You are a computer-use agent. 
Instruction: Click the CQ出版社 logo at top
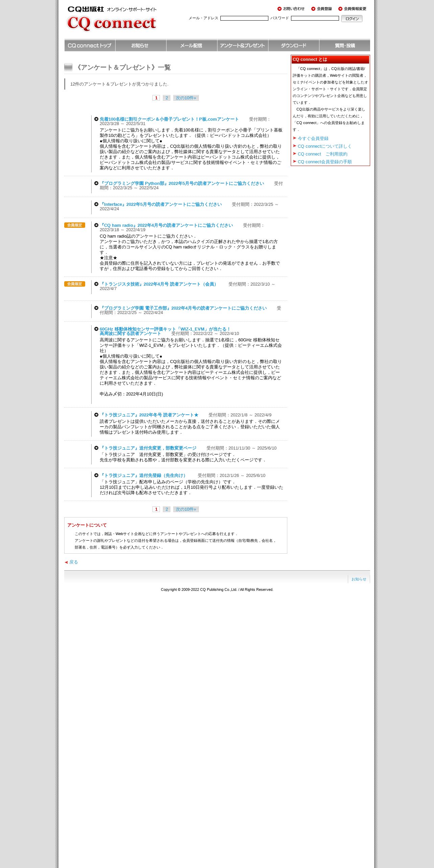[86, 9]
